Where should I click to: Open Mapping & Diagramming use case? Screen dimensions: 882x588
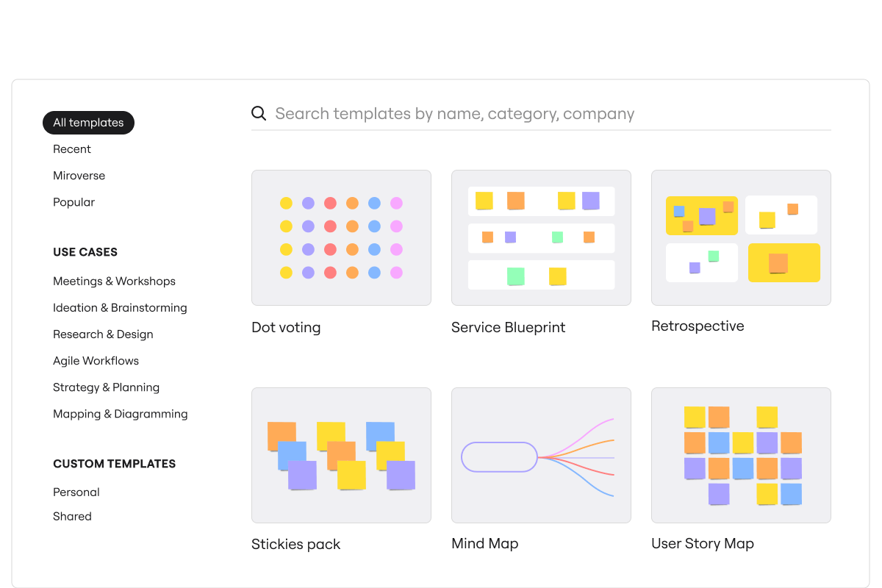pos(120,413)
